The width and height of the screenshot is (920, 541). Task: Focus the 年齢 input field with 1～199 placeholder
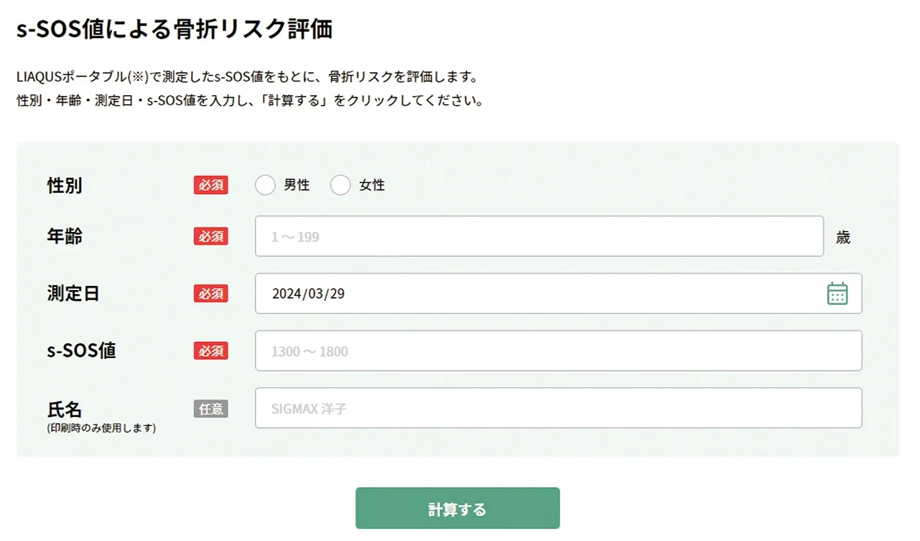539,236
